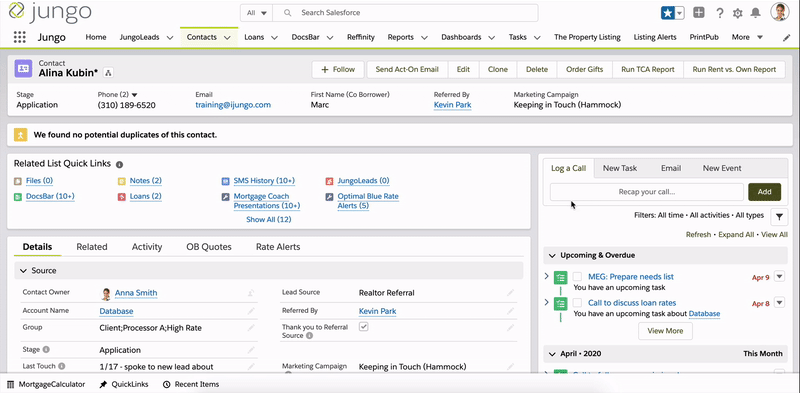Viewport: 800px width, 393px height.
Task: Click Expand All in activity timeline
Action: coord(736,235)
